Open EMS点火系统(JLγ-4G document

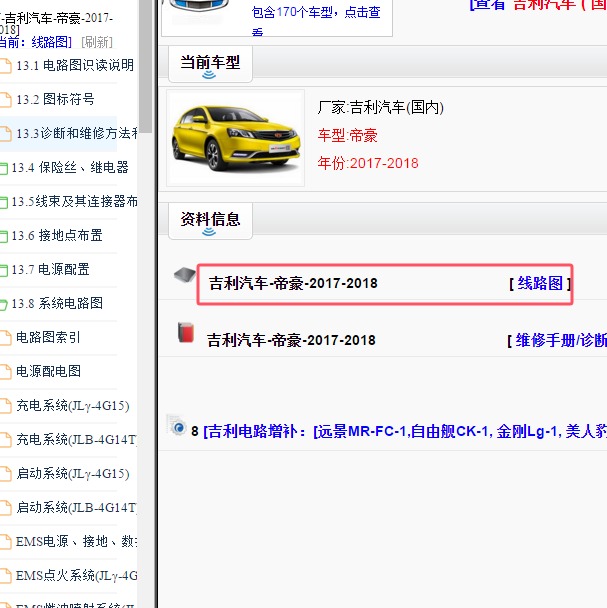[77, 575]
